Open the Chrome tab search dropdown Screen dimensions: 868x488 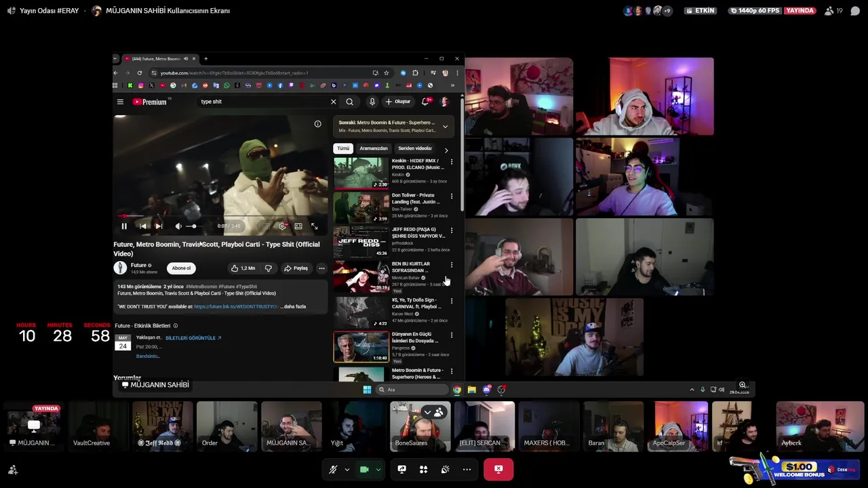point(115,58)
